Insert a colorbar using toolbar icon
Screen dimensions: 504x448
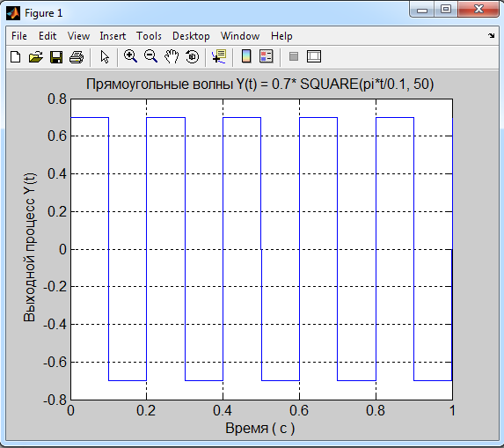[x=246, y=56]
